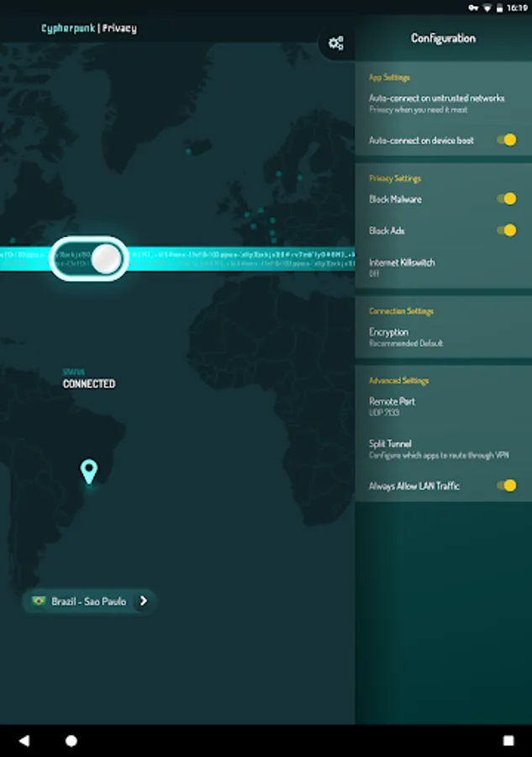Toggle the Block Ads switch
This screenshot has height=757, width=532.
[x=507, y=230]
